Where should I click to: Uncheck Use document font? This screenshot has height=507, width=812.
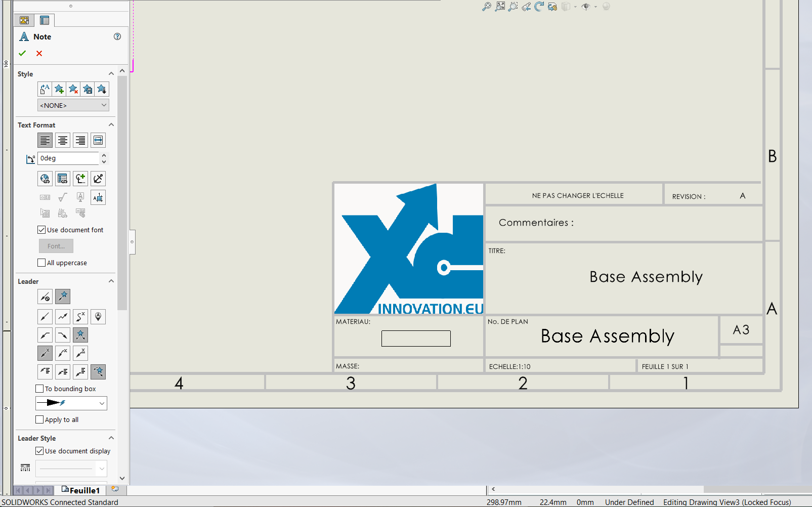[x=41, y=230]
